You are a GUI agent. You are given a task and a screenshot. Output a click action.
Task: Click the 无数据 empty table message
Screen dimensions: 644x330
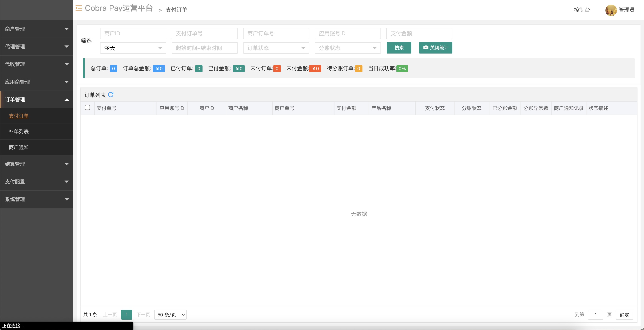coord(359,214)
